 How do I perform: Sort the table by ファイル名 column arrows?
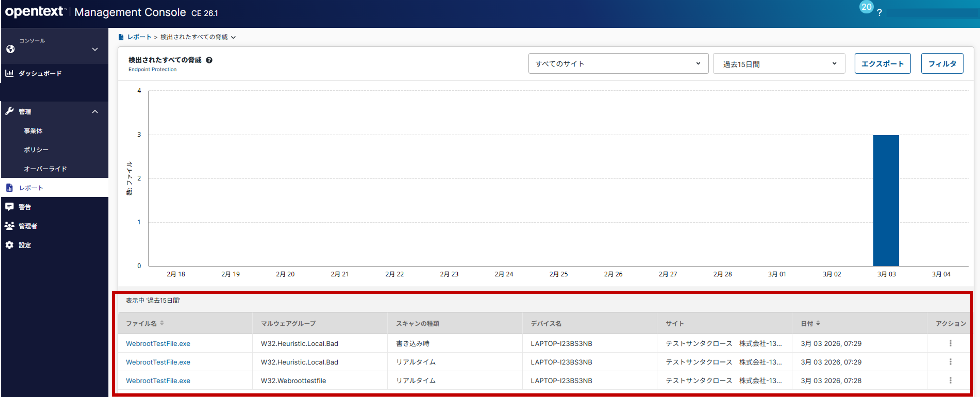pos(162,323)
